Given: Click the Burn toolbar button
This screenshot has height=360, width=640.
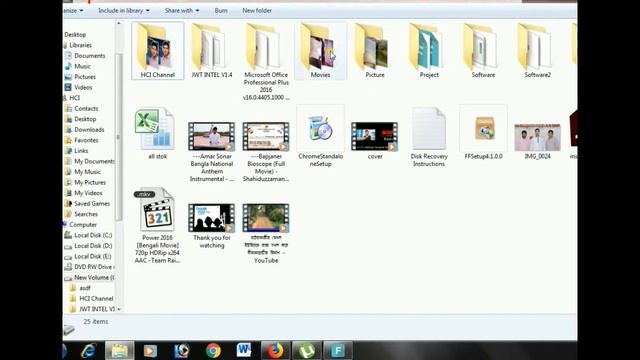Looking at the screenshot, I should click(x=221, y=11).
